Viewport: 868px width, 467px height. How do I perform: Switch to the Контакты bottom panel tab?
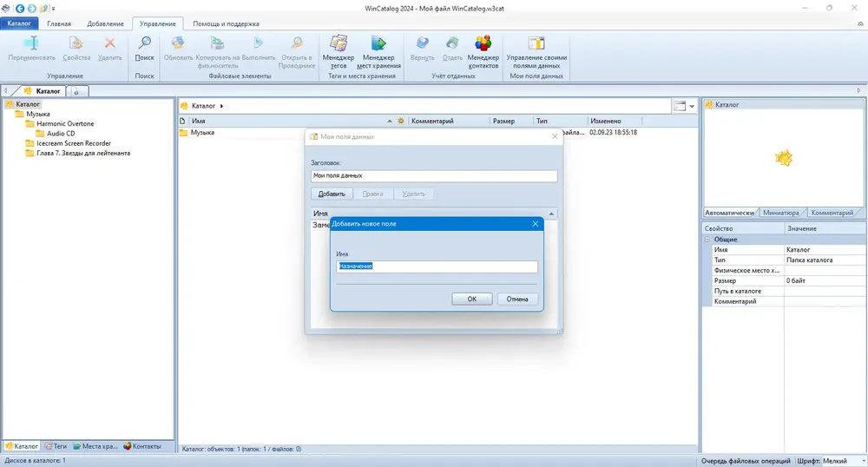coord(142,446)
